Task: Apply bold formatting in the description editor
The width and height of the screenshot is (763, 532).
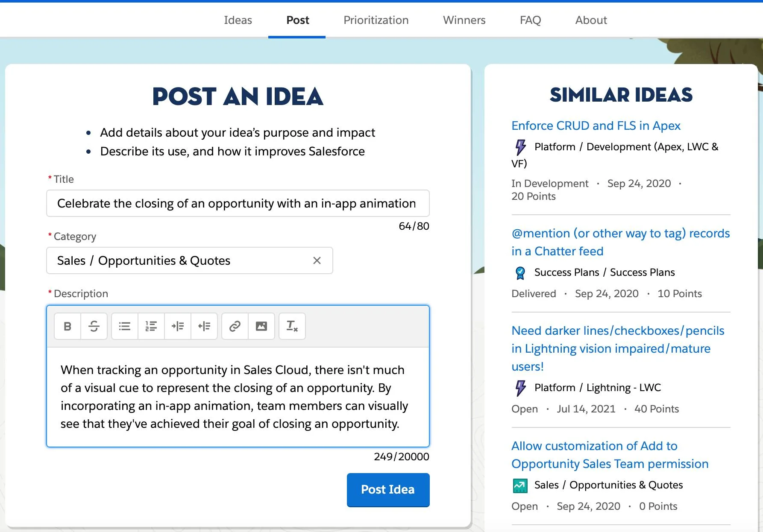Action: [x=67, y=326]
